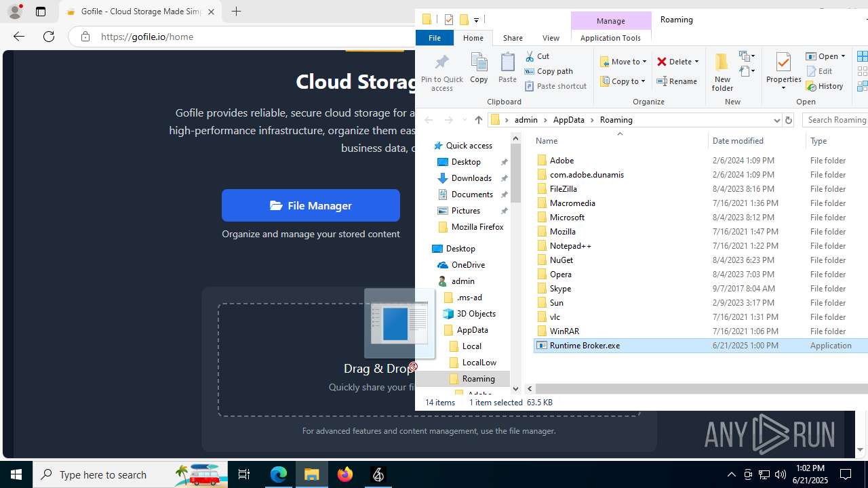Open the Copy to dropdown
This screenshot has width=868, height=488.
click(x=623, y=81)
